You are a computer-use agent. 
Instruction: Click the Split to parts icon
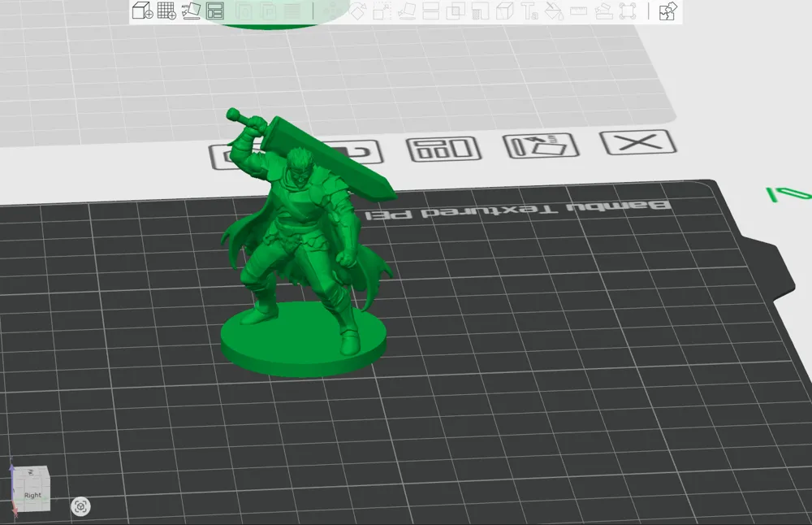pyautogui.click(x=269, y=11)
